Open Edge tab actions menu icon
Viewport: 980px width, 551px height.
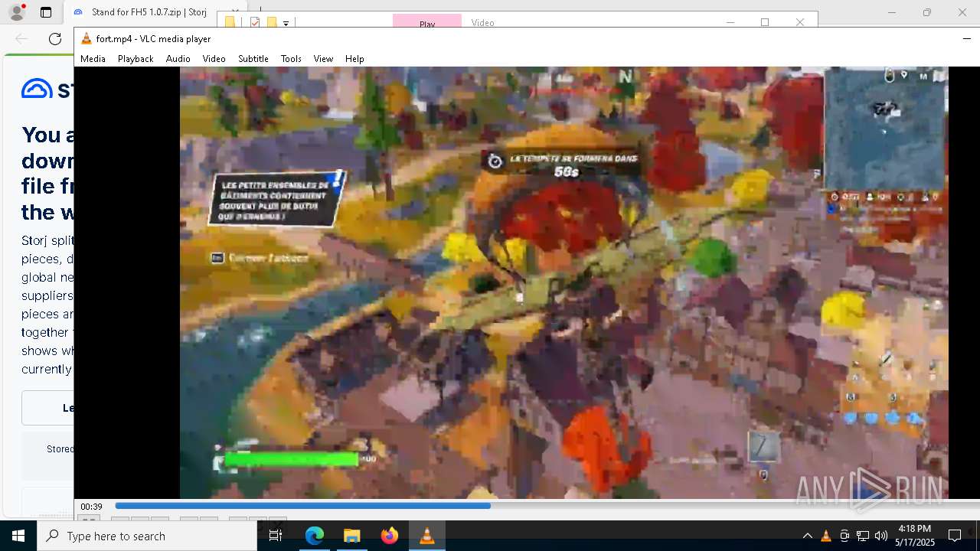(x=46, y=12)
